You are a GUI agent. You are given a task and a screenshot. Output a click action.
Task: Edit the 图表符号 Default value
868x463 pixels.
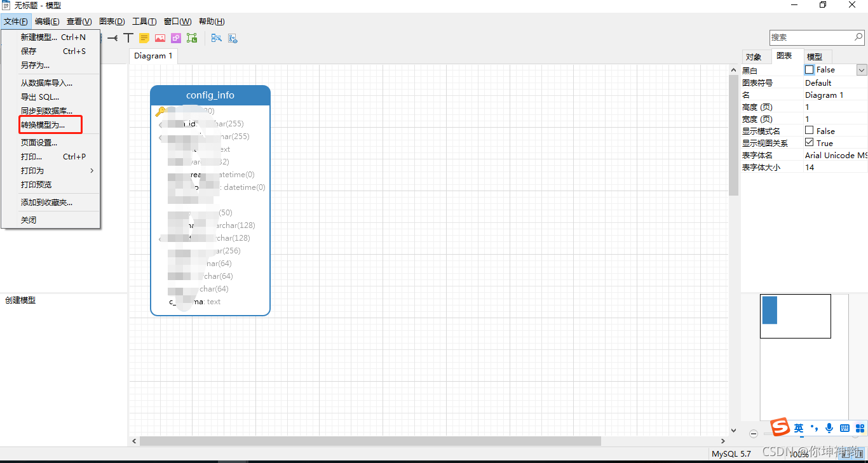(836, 83)
